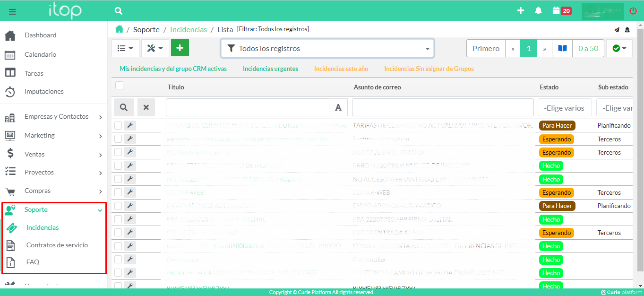Click the blue book icon in pagination
Image resolution: width=644 pixels, height=296 pixels.
562,48
